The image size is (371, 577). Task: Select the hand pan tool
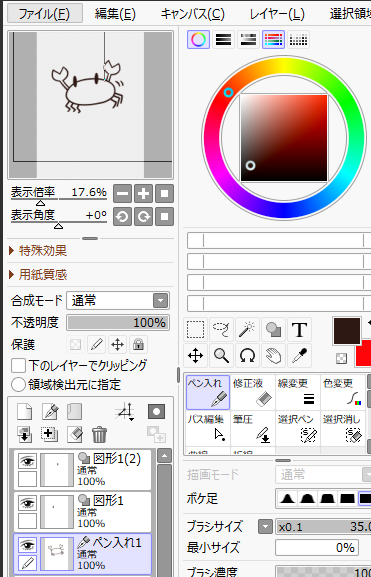tap(273, 356)
